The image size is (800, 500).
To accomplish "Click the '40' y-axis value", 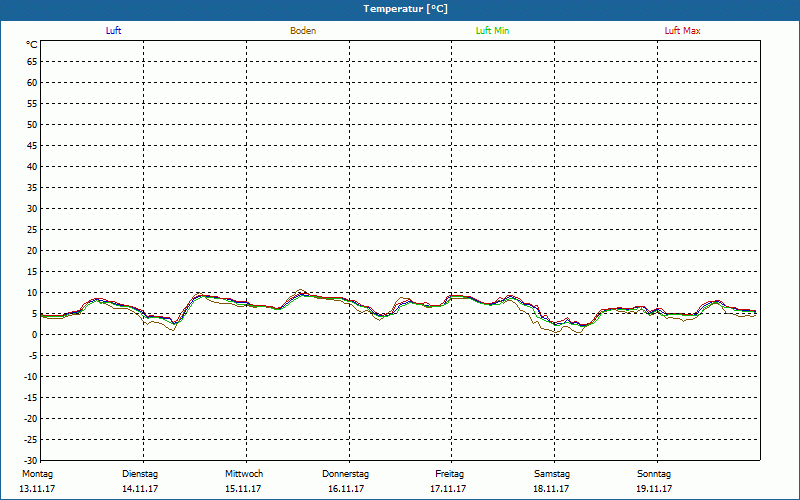I will (32, 167).
